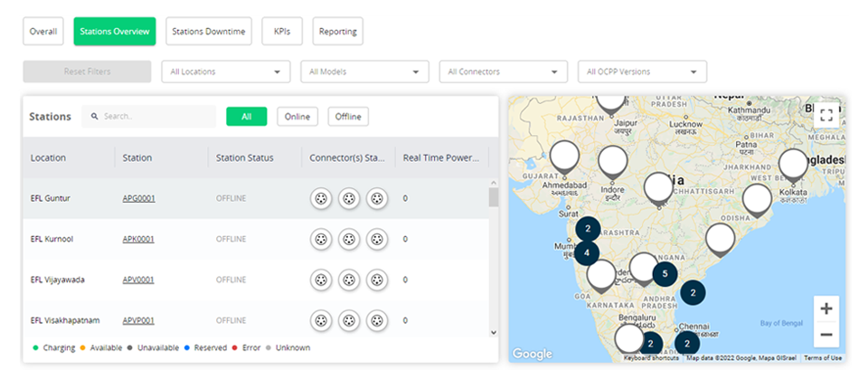Click third connector icon of EFL Guntur
868x380 pixels.
377,198
